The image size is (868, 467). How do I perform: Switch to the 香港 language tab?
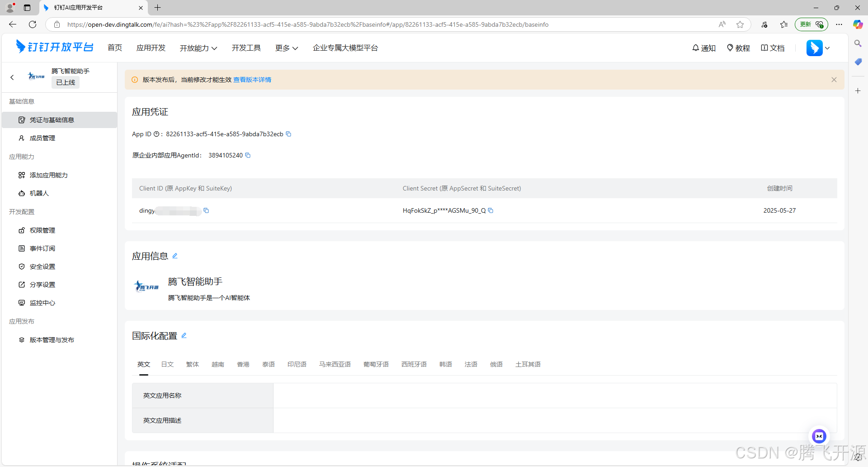point(243,364)
